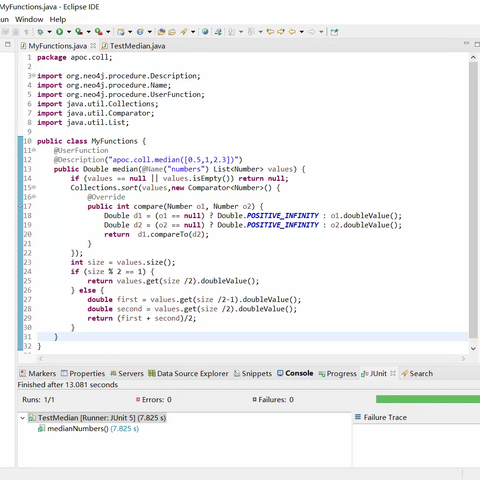Switch to the TestMedian.java editor tab

point(133,46)
